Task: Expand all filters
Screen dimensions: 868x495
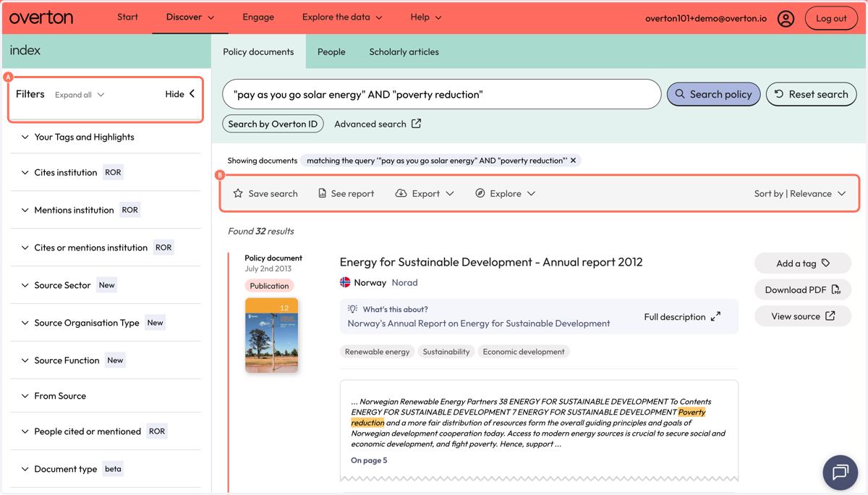Action: pos(80,95)
